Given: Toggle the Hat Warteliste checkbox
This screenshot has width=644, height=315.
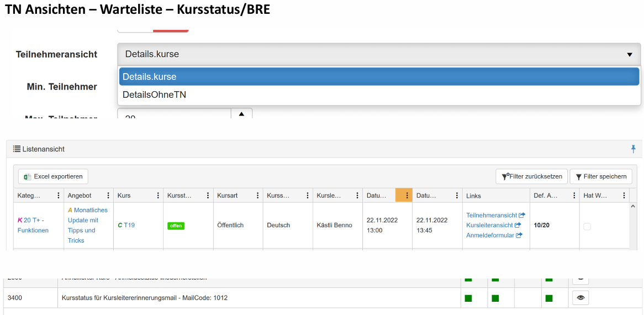Looking at the screenshot, I should click(x=587, y=227).
